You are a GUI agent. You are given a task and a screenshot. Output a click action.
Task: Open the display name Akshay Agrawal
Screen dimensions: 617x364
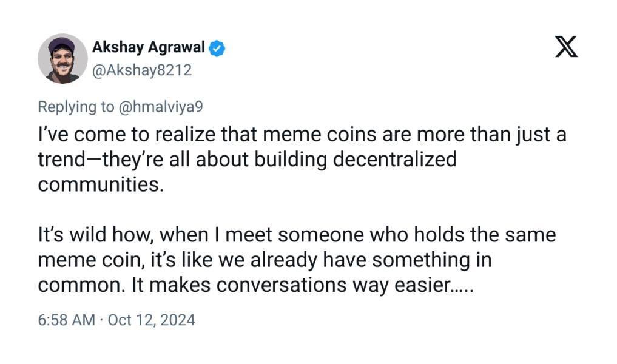149,47
